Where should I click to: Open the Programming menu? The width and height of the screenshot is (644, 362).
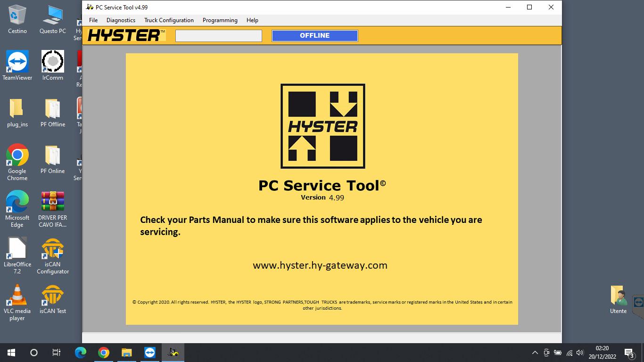pyautogui.click(x=220, y=20)
